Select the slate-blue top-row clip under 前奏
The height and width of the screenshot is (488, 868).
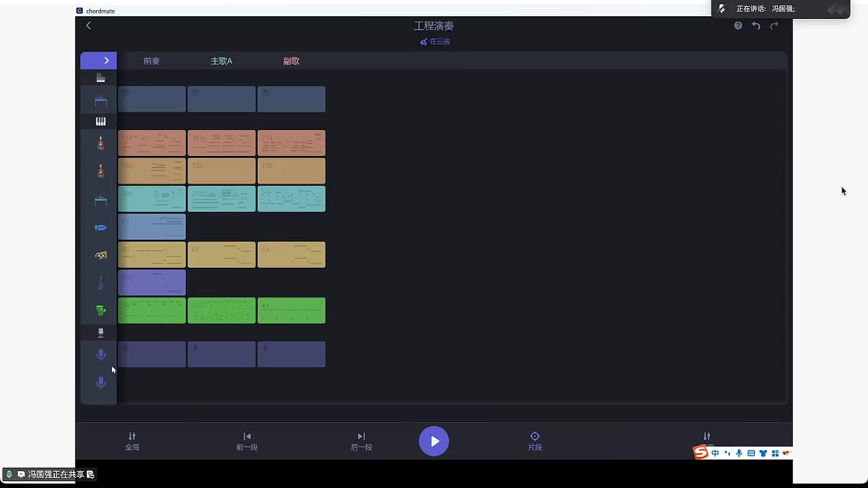pos(152,99)
